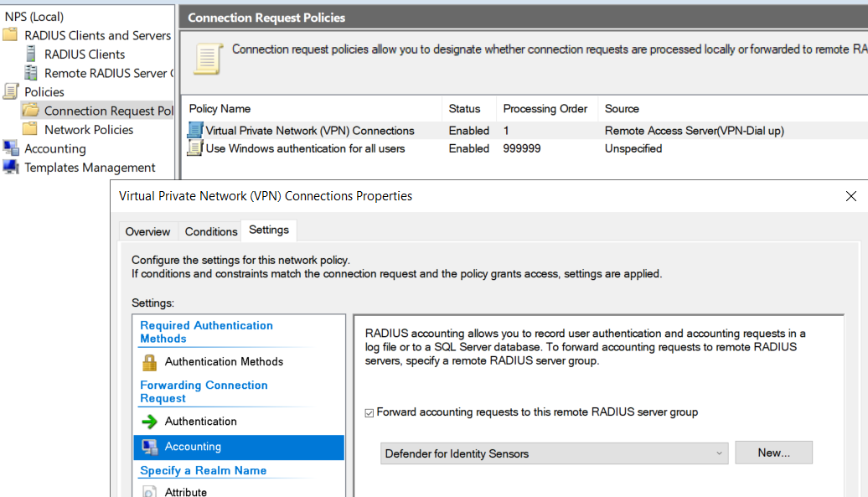The height and width of the screenshot is (497, 868).
Task: Click the VPN Connections policy icon
Action: (195, 131)
